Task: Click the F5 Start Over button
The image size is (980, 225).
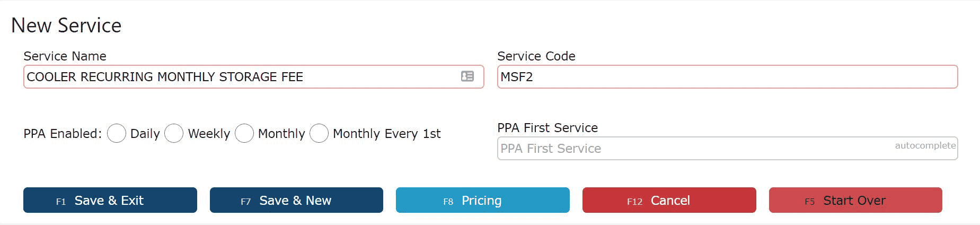Action: [855, 200]
